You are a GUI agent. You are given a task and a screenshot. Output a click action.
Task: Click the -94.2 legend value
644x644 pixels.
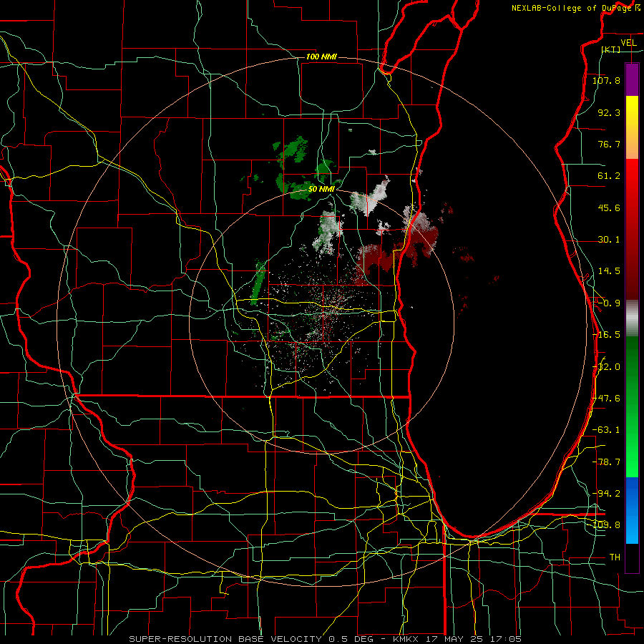[x=606, y=493]
